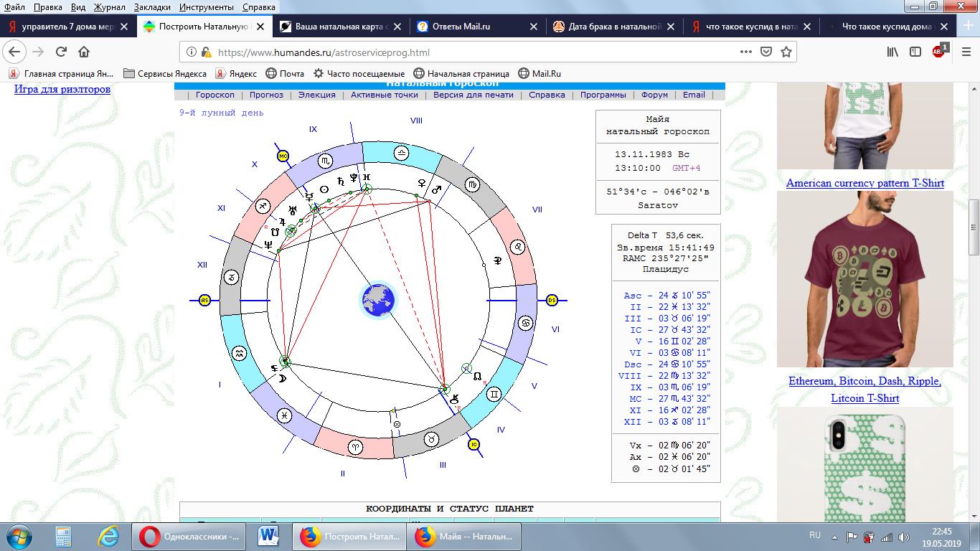Click the yellow AS ascendant marker
This screenshot has width=980, height=551.
click(204, 300)
